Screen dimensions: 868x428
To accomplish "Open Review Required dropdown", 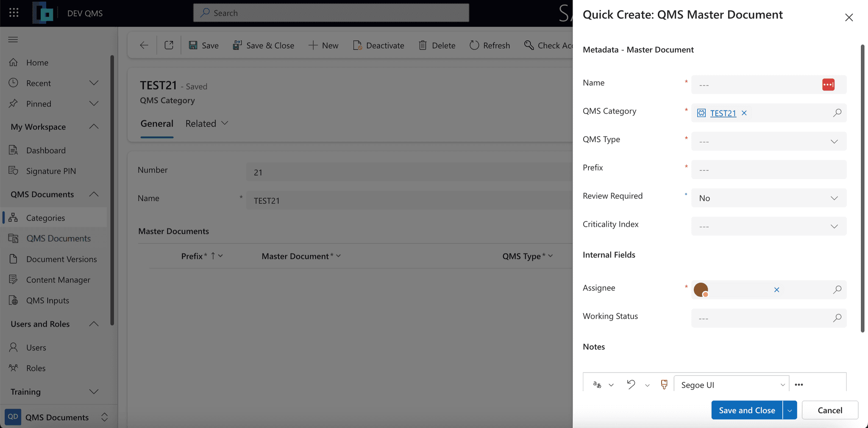I will point(769,198).
